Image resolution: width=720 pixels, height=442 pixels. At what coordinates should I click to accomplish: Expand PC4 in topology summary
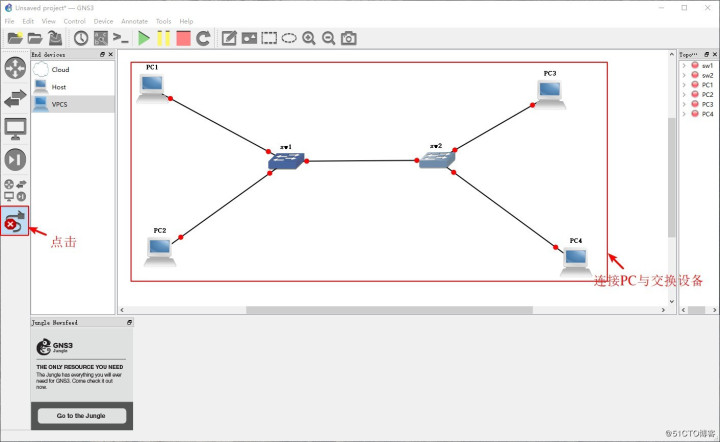coord(684,114)
